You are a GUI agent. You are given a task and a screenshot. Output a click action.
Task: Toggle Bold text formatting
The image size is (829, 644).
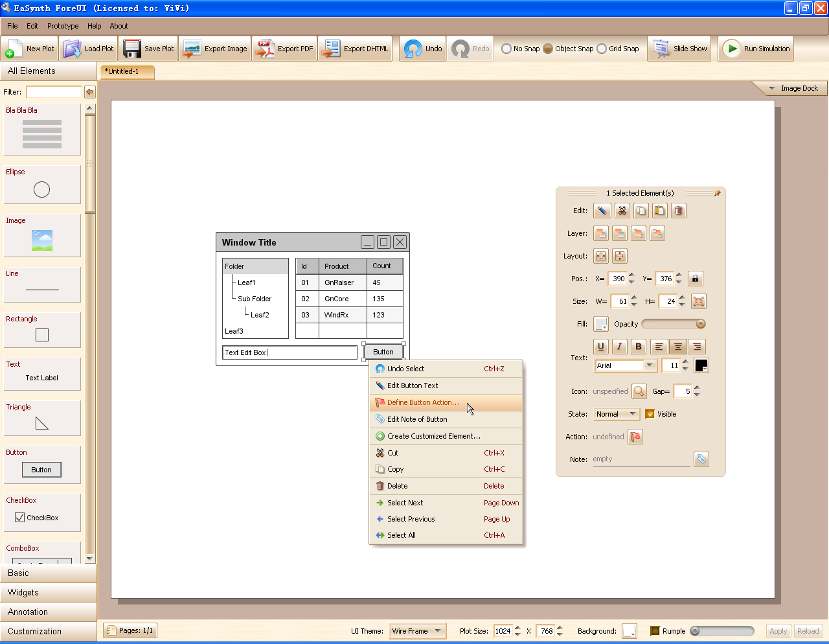638,347
